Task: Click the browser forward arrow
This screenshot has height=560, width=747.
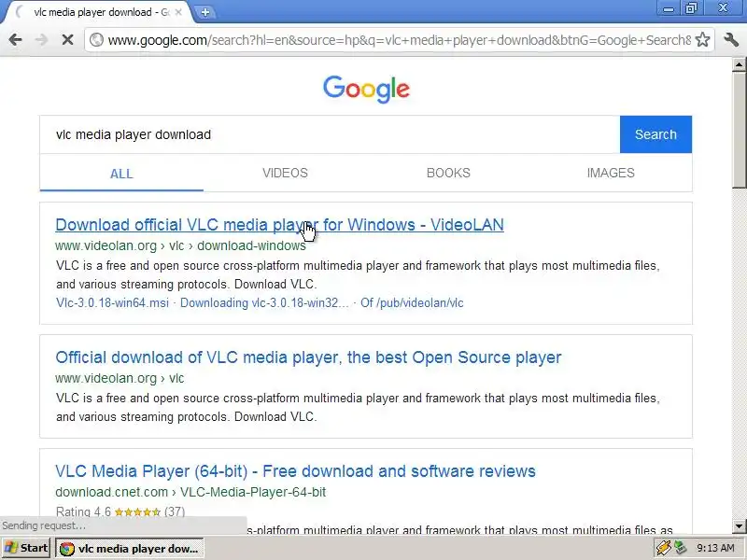Action: point(42,39)
